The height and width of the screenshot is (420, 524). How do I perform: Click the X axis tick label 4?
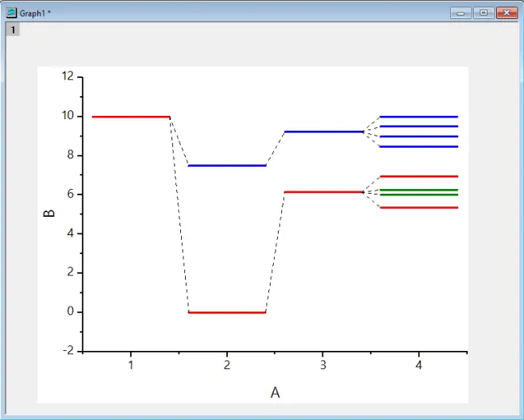coord(418,365)
